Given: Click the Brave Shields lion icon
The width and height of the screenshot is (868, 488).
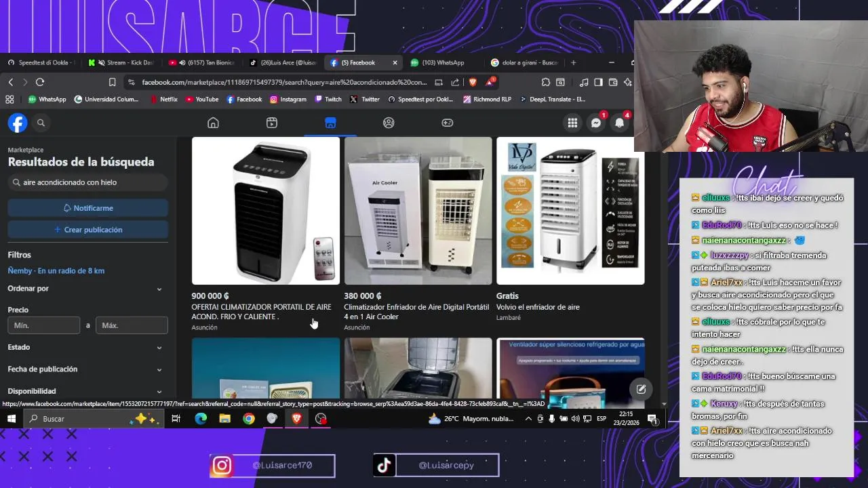Looking at the screenshot, I should tap(473, 82).
